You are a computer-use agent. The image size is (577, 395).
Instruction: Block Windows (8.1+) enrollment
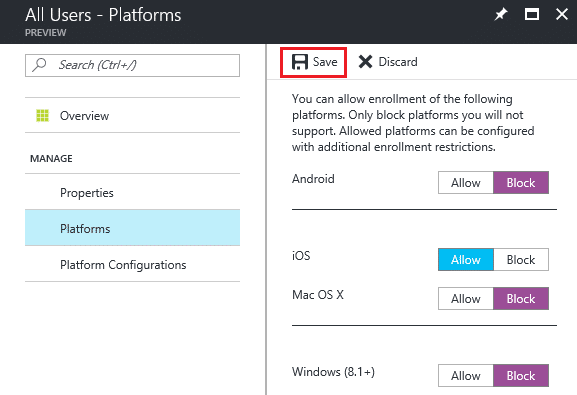(x=521, y=375)
